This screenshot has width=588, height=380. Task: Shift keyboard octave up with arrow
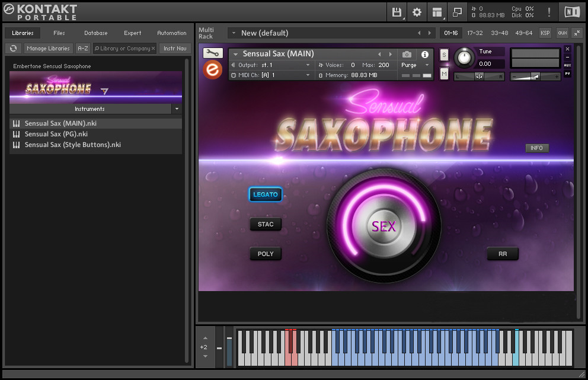pyautogui.click(x=205, y=338)
